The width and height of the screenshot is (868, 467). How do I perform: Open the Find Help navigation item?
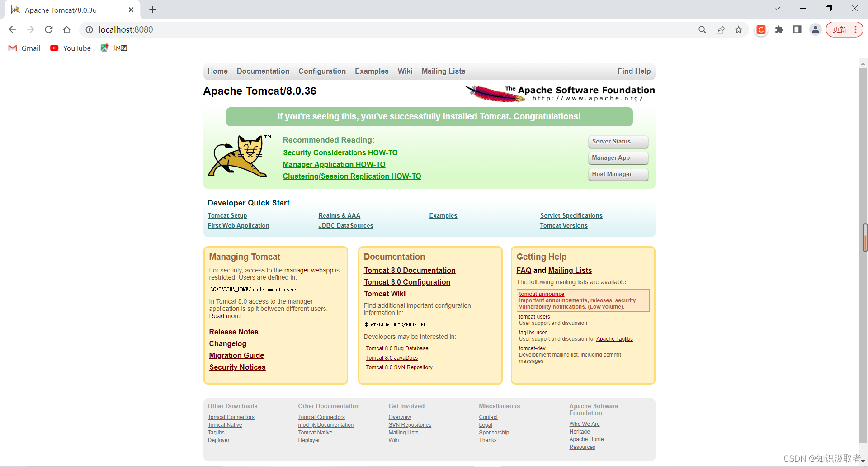click(x=634, y=71)
